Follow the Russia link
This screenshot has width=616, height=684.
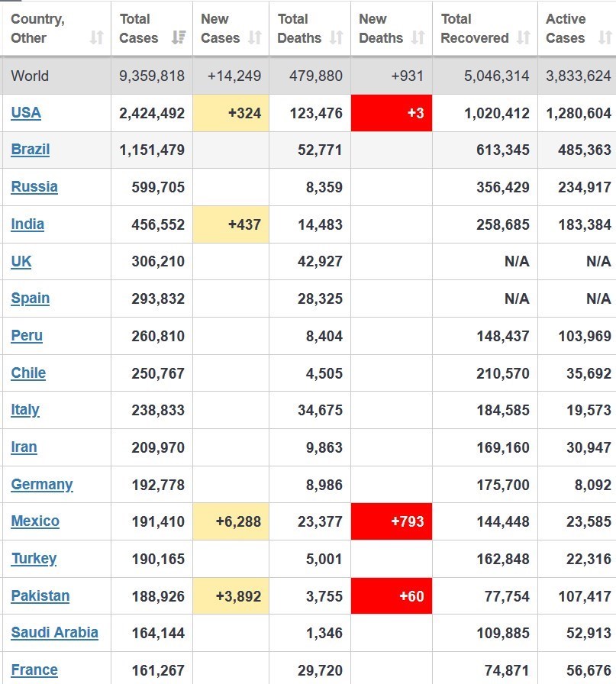coord(34,187)
